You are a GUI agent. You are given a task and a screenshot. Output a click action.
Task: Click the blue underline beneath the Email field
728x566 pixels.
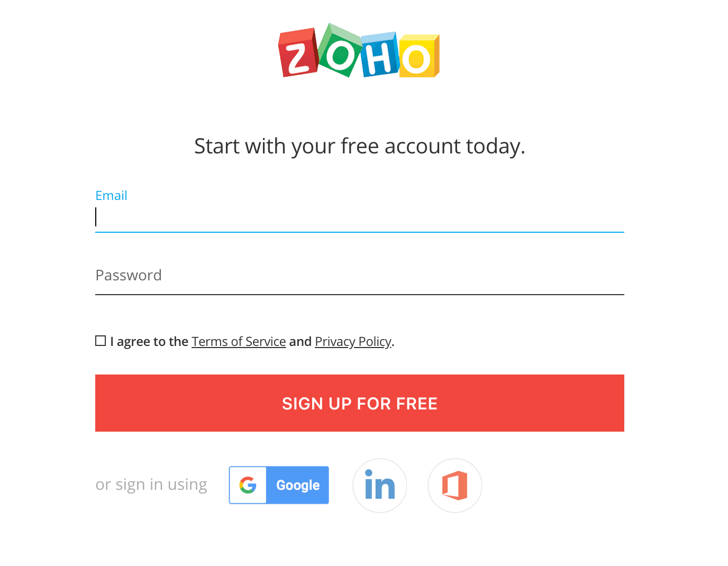(360, 232)
